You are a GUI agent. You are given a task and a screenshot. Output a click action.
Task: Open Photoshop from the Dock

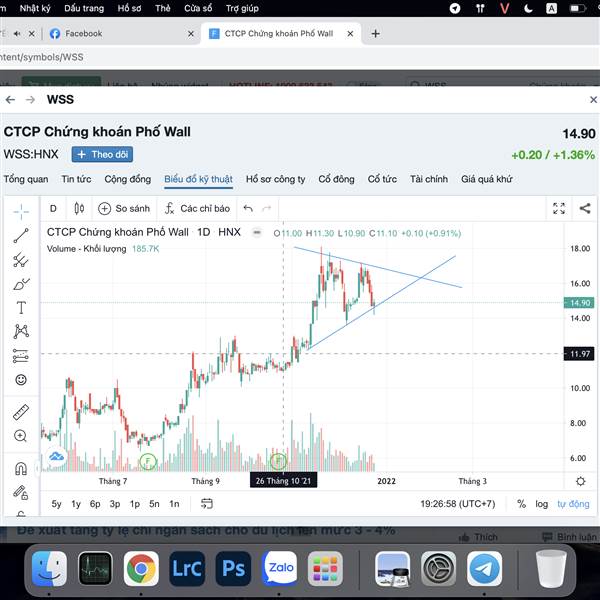click(x=233, y=568)
